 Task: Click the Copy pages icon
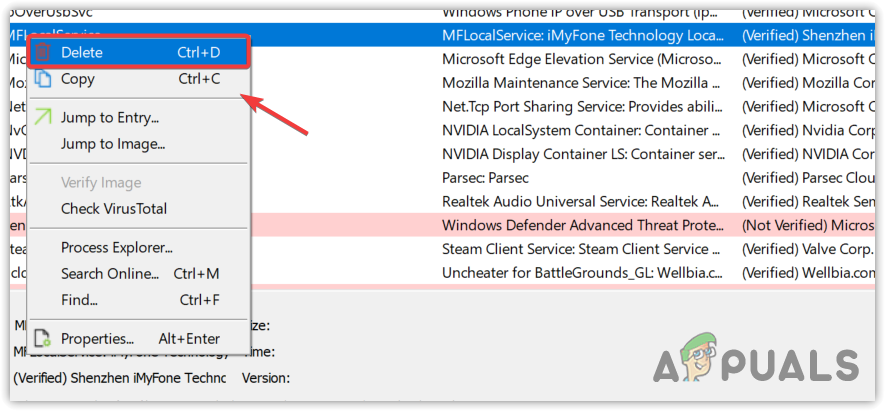pyautogui.click(x=43, y=79)
